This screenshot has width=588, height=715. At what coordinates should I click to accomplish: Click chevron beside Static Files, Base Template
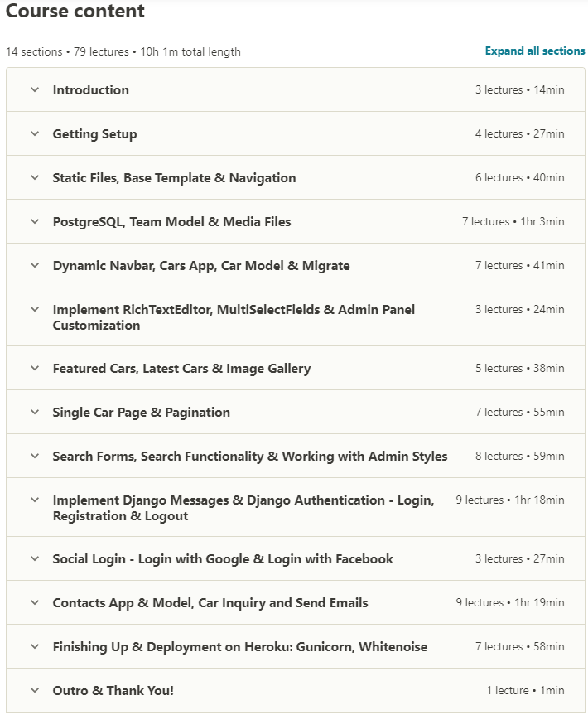[35, 177]
